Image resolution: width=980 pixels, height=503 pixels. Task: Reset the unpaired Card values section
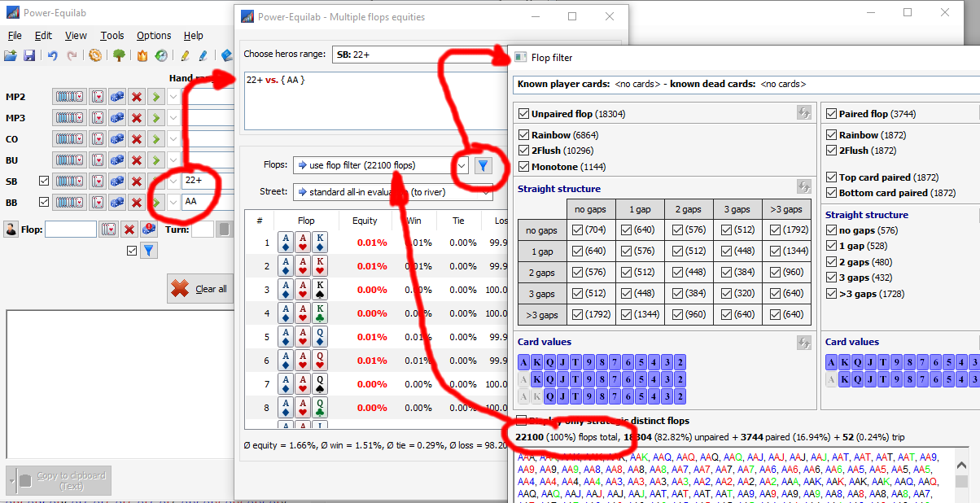click(x=803, y=342)
